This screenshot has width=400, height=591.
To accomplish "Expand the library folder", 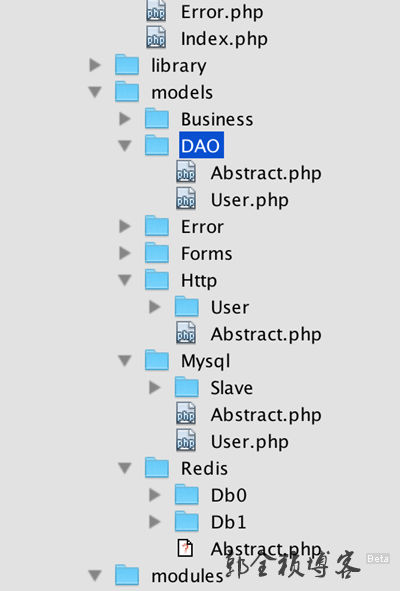I will pyautogui.click(x=95, y=65).
